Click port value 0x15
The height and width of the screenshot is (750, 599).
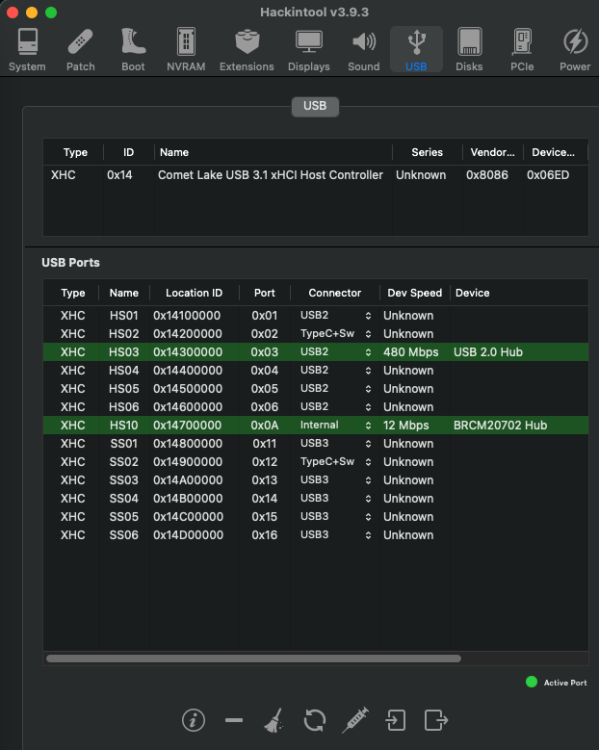click(265, 517)
